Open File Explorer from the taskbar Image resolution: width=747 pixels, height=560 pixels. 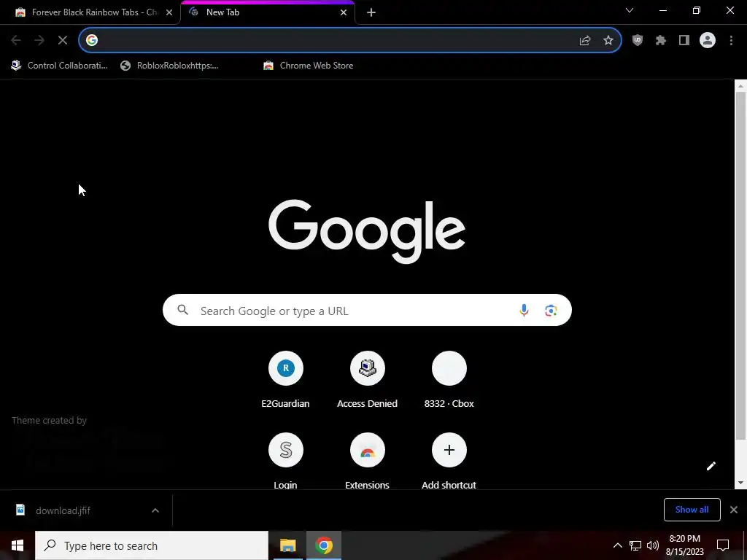click(287, 545)
